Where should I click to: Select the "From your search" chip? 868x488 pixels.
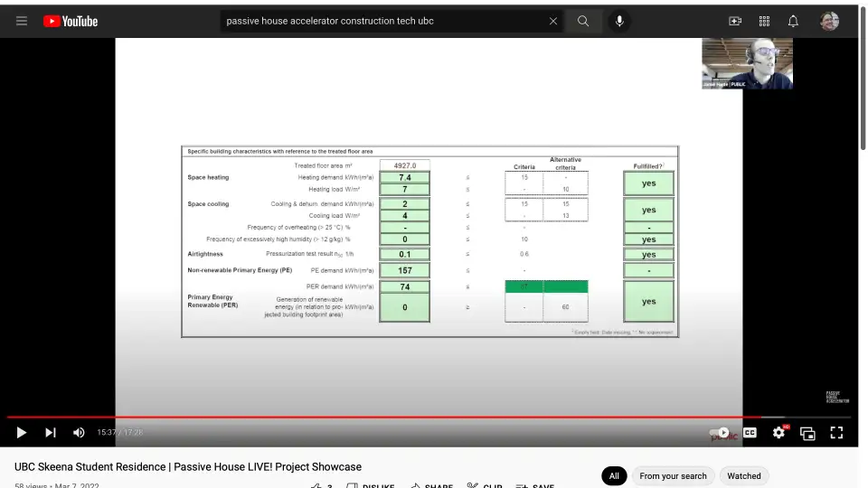pos(673,475)
